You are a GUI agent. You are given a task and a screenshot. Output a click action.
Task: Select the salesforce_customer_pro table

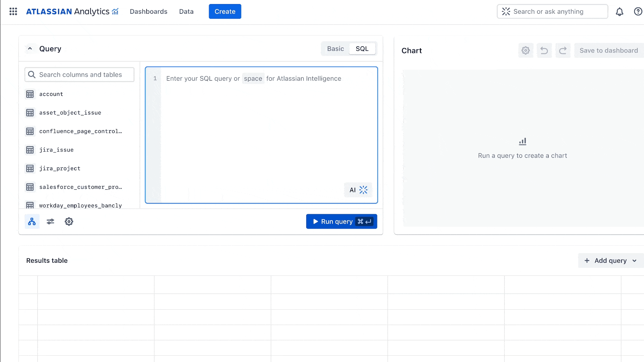pos(80,187)
